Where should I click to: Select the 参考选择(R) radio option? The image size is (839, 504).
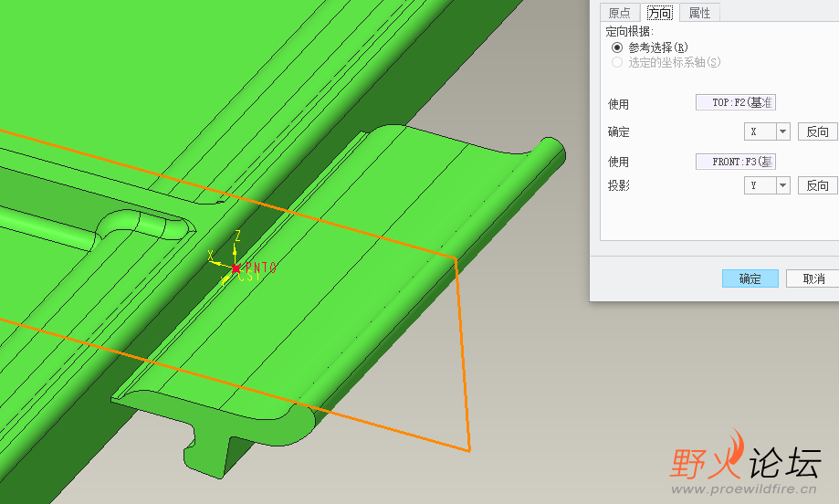pyautogui.click(x=617, y=47)
